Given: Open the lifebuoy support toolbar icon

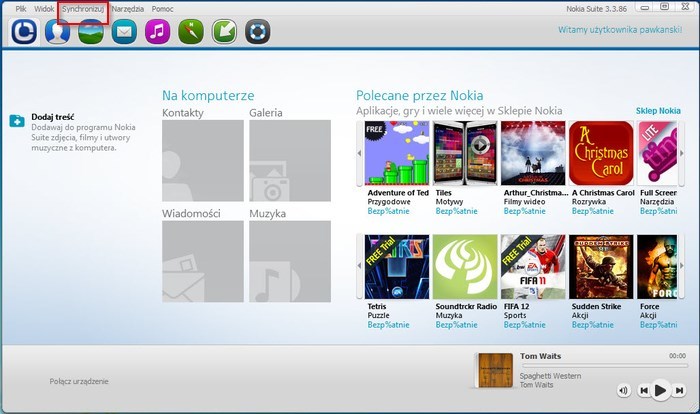Looking at the screenshot, I should (258, 32).
